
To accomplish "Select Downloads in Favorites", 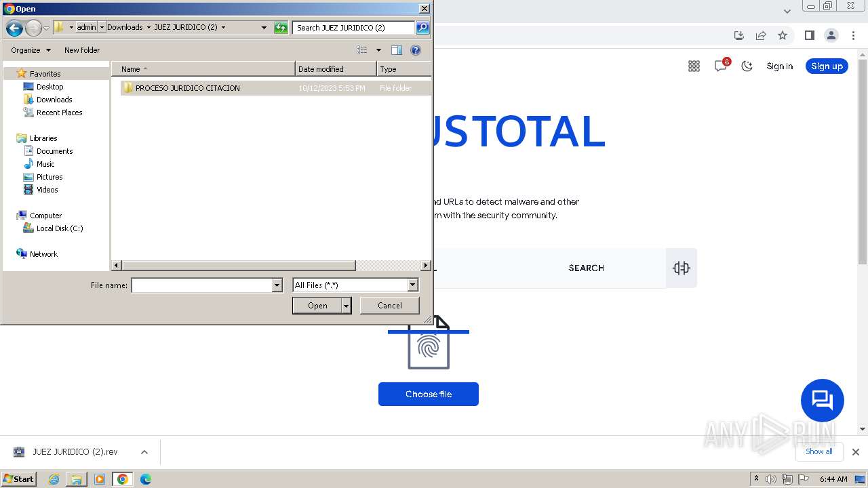I will click(54, 100).
